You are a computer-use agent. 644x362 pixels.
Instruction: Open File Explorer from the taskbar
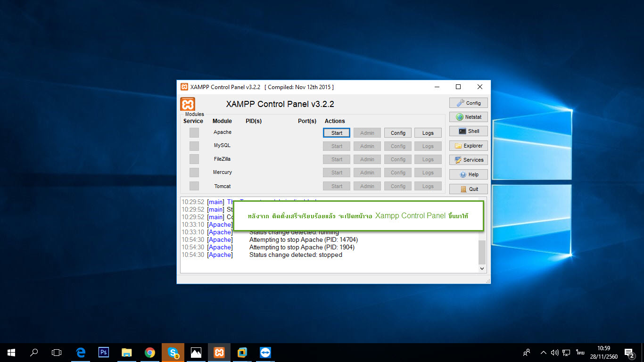[x=127, y=353]
